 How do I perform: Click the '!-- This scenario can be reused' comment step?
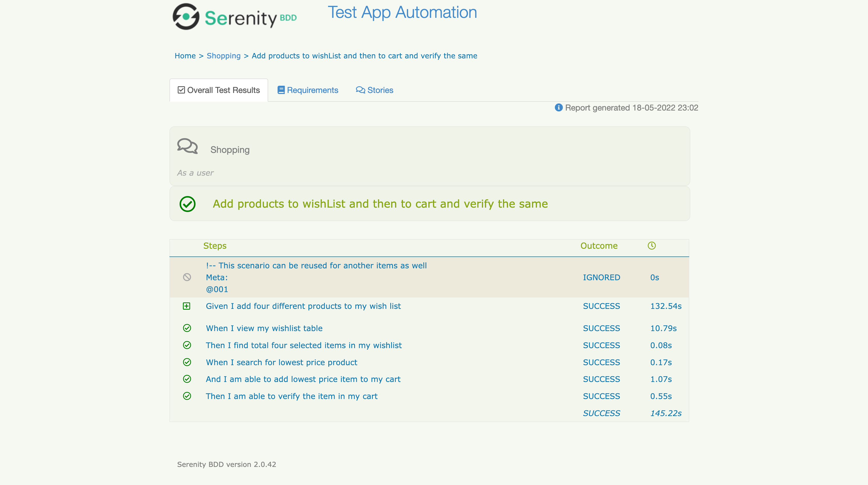pyautogui.click(x=316, y=266)
